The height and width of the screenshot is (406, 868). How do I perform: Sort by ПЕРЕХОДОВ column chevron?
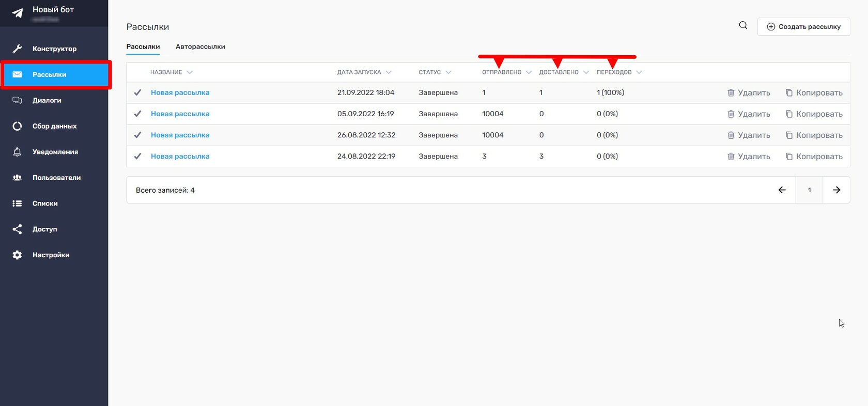[639, 72]
